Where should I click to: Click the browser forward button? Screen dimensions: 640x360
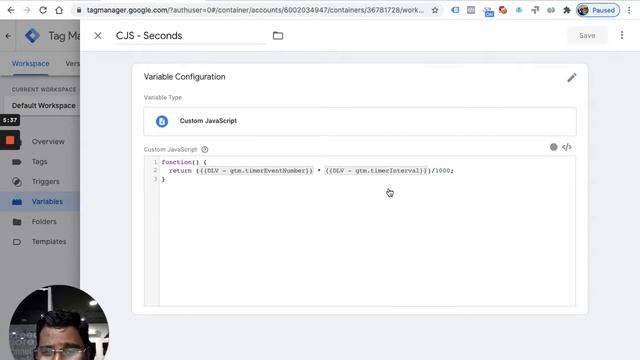[x=27, y=10]
